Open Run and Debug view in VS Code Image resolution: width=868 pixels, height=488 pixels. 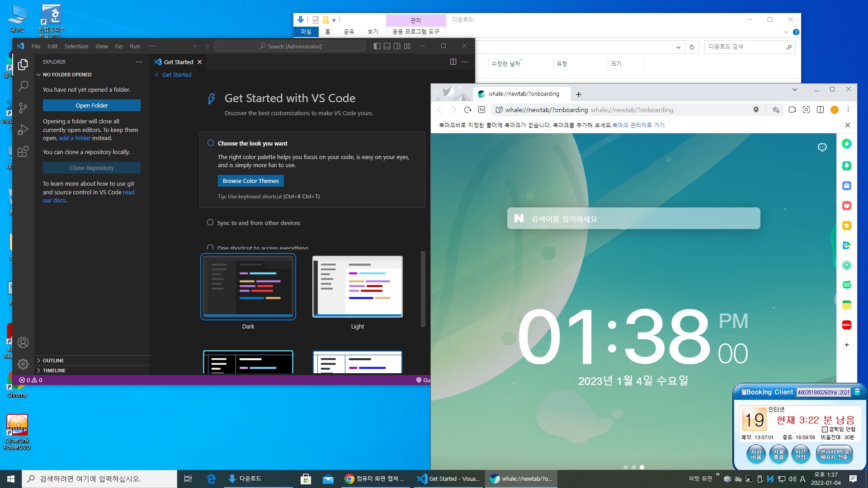(x=23, y=130)
